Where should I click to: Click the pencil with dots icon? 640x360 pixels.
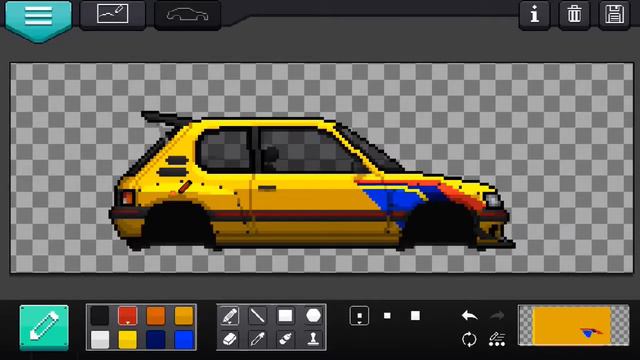(x=497, y=339)
